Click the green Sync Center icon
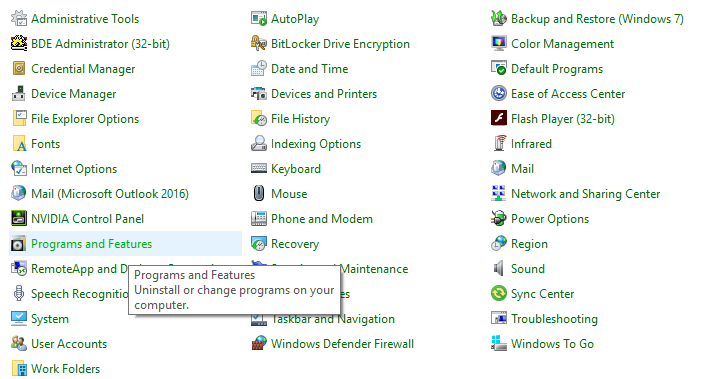The width and height of the screenshot is (710, 379). (499, 293)
